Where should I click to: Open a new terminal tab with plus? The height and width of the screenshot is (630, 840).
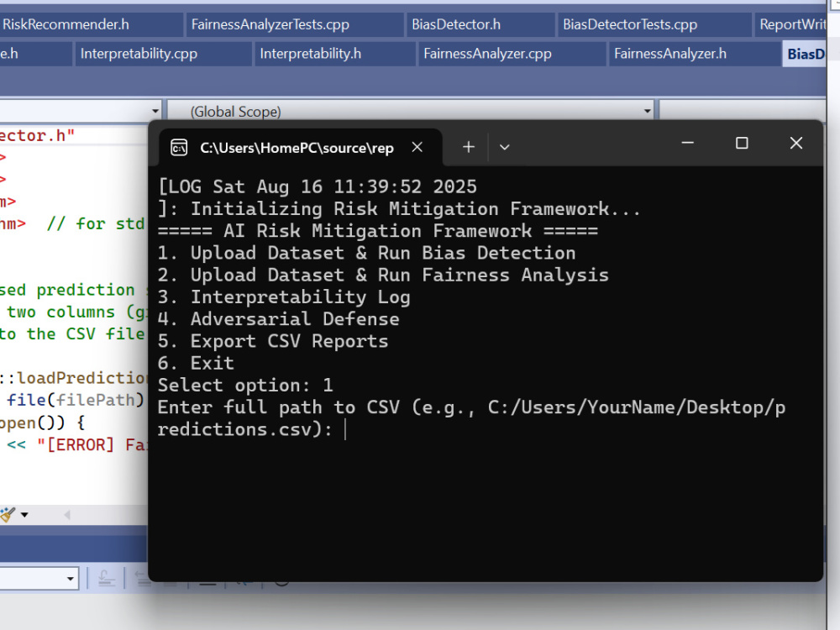click(468, 147)
